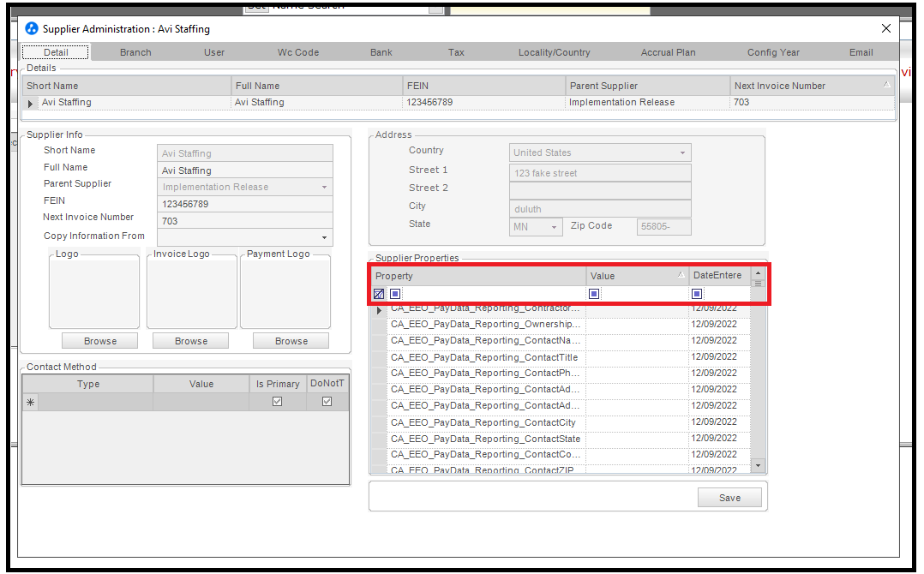Click scroll up arrow in Supplier Properties
This screenshot has width=924, height=574.
pyautogui.click(x=758, y=273)
